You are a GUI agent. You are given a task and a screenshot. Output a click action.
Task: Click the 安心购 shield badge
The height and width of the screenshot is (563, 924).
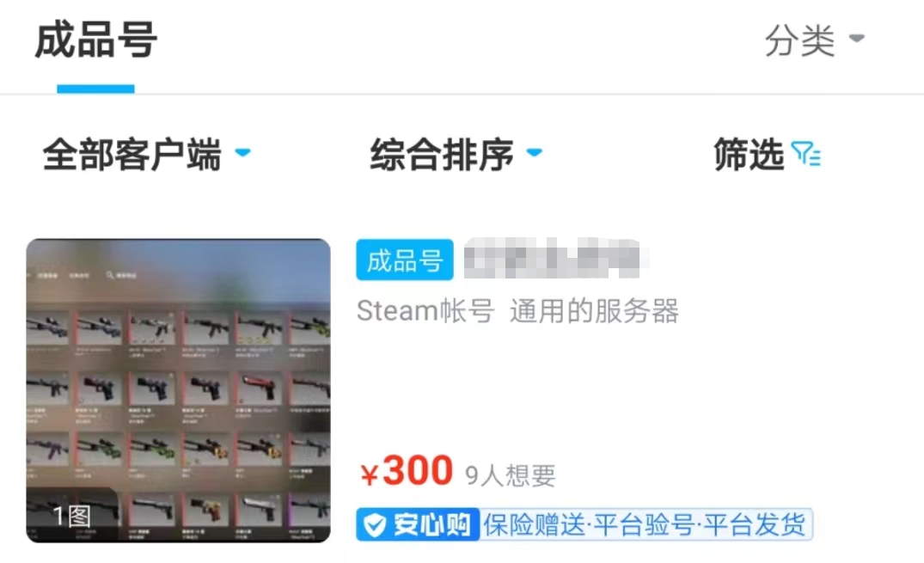pyautogui.click(x=418, y=524)
